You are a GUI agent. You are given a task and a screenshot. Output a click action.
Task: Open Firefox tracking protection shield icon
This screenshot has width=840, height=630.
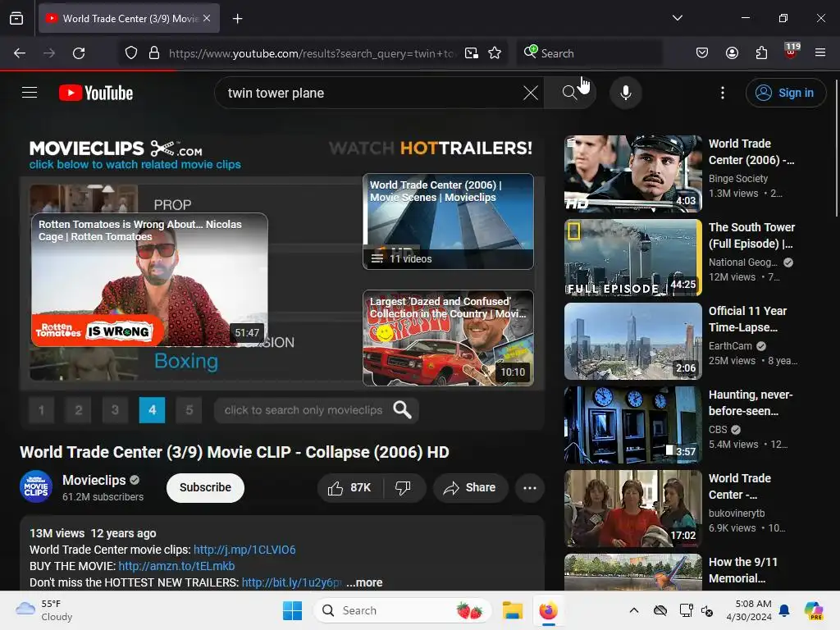[131, 53]
